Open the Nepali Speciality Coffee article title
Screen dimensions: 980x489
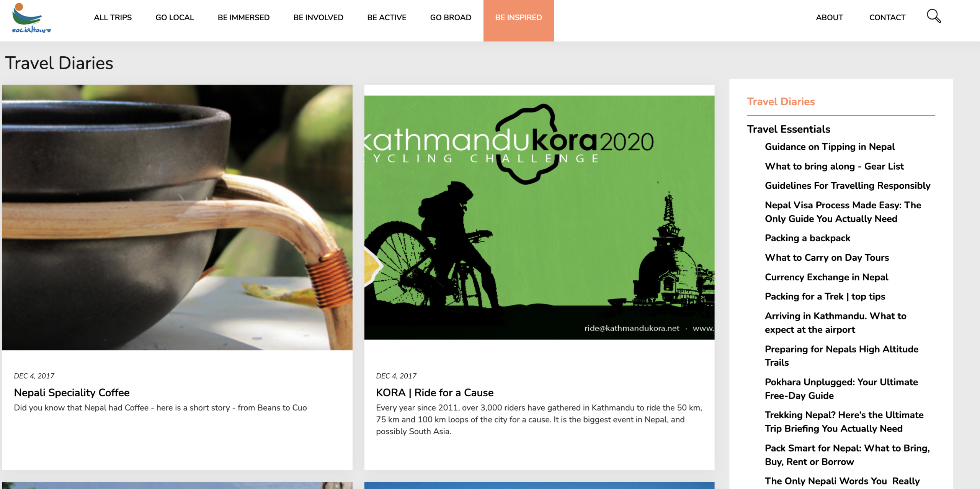click(x=72, y=393)
